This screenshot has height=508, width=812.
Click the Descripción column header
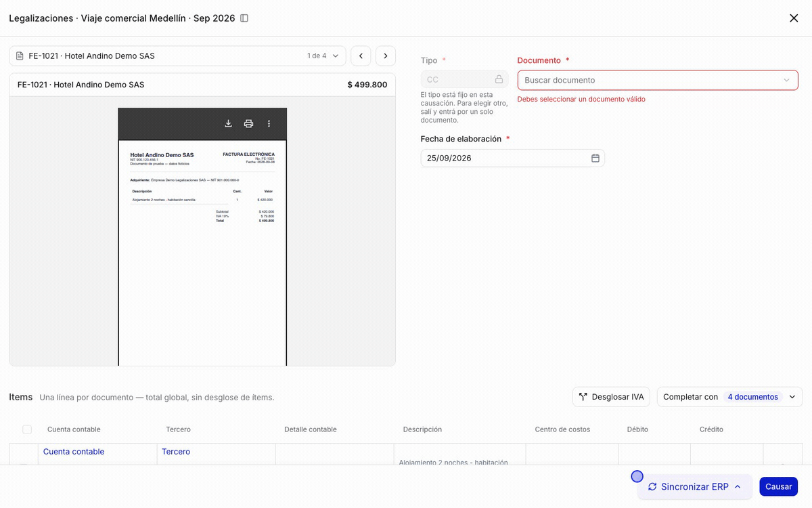422,429
